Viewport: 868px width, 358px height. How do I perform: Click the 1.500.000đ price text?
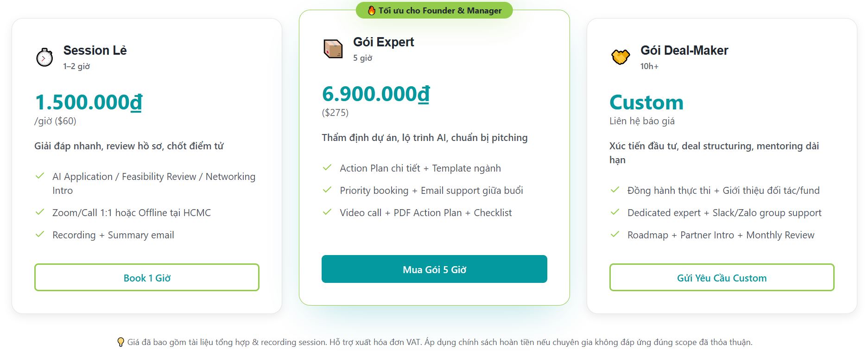point(89,102)
